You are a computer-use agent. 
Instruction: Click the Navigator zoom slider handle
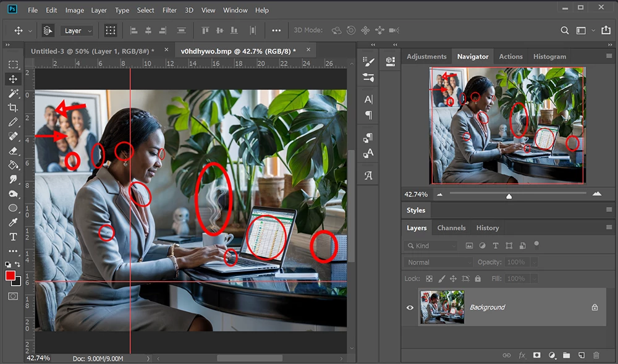(x=509, y=196)
